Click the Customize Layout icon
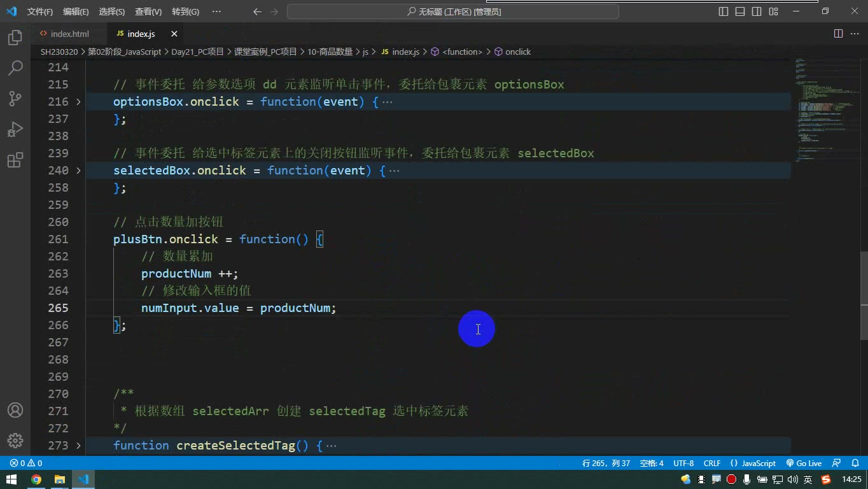The height and width of the screenshot is (489, 868). click(773, 11)
